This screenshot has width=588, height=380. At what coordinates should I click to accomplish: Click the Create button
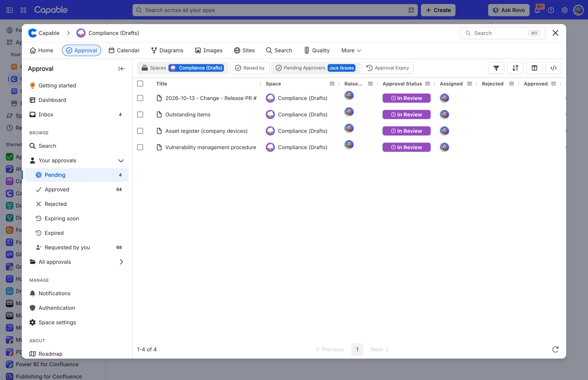pos(438,10)
